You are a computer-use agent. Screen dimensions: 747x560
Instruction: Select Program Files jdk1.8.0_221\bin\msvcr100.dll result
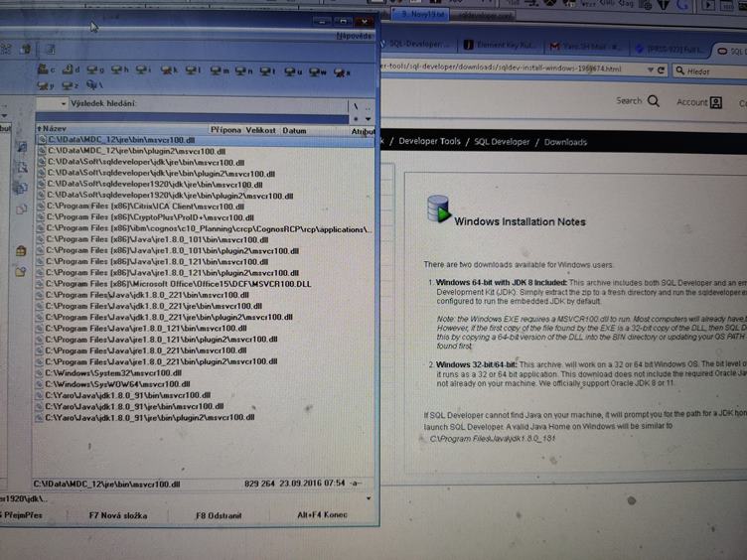click(x=206, y=295)
